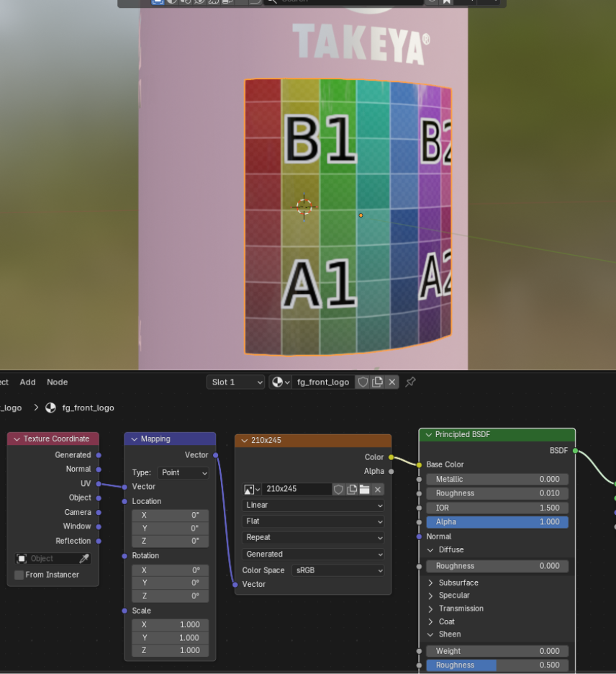Click the 210x245 image name field
The height and width of the screenshot is (674, 616).
pyautogui.click(x=296, y=489)
